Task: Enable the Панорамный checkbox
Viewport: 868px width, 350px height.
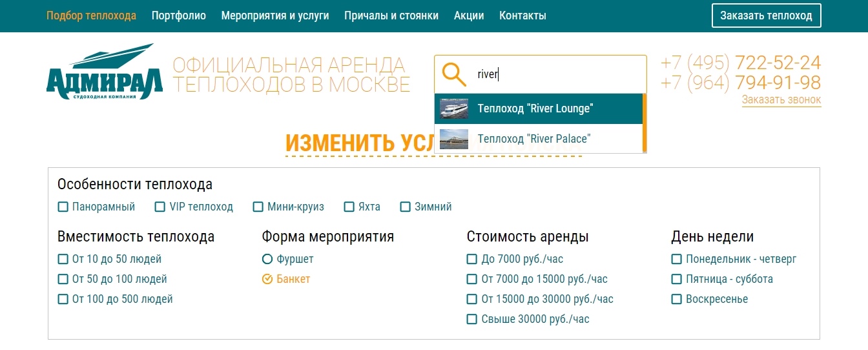Action: pyautogui.click(x=63, y=207)
